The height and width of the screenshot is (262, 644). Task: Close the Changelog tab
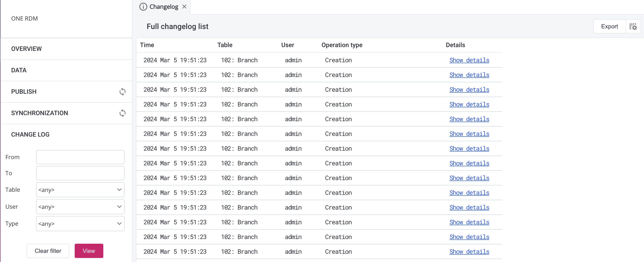pyautogui.click(x=184, y=7)
